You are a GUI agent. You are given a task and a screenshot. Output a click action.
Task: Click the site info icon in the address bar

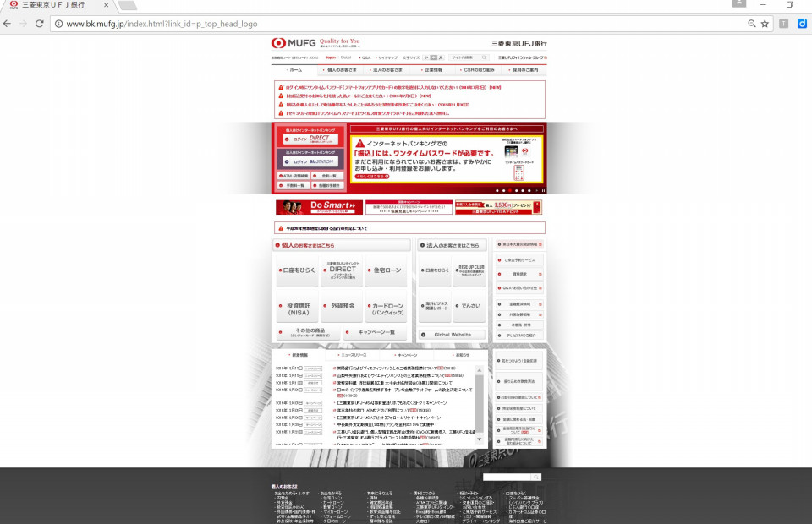(x=58, y=24)
